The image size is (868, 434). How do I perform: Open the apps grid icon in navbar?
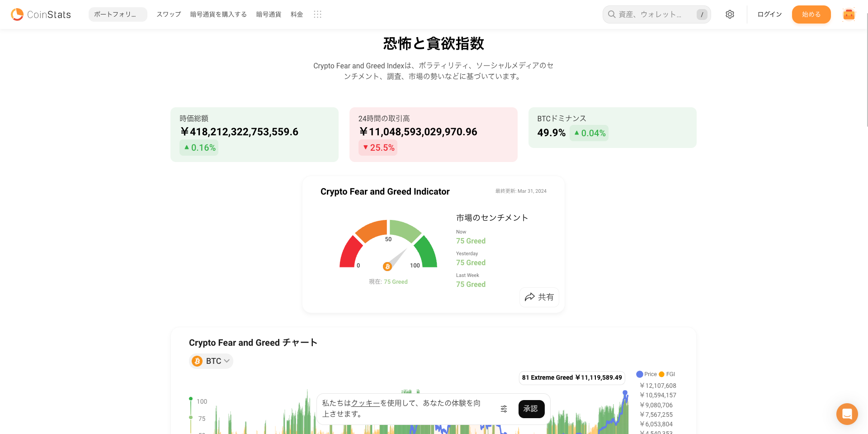point(317,14)
